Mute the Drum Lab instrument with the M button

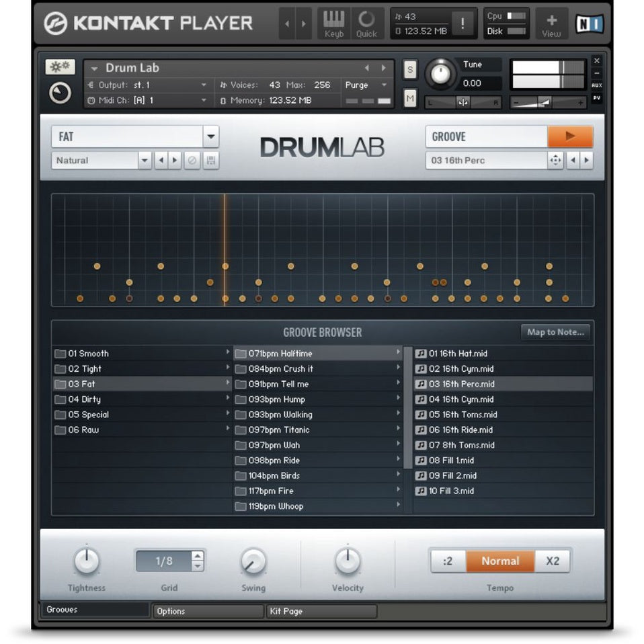click(x=409, y=98)
